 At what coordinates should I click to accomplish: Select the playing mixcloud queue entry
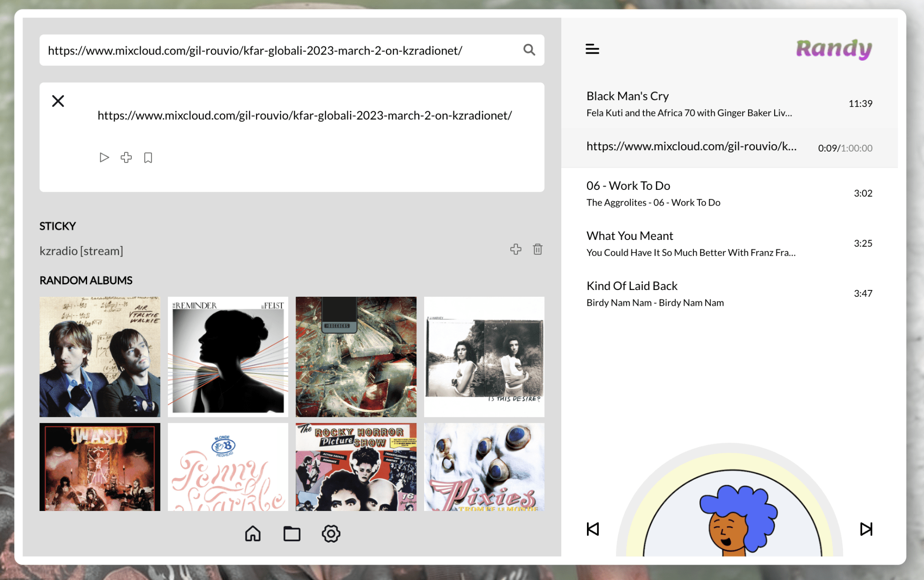[730, 147]
